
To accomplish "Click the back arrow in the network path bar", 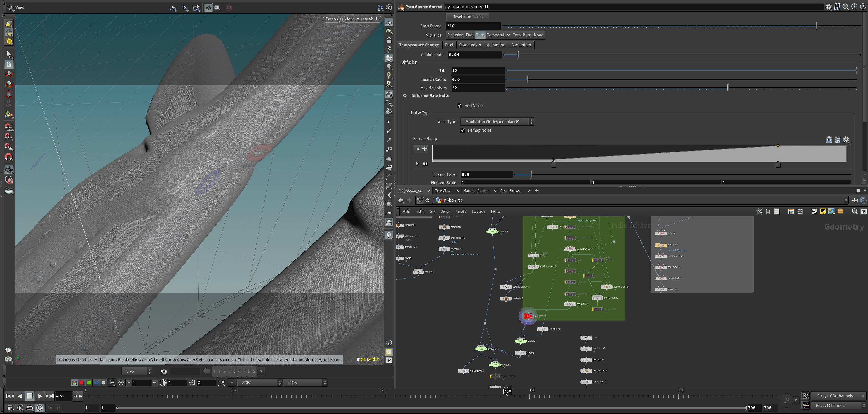I will 401,200.
